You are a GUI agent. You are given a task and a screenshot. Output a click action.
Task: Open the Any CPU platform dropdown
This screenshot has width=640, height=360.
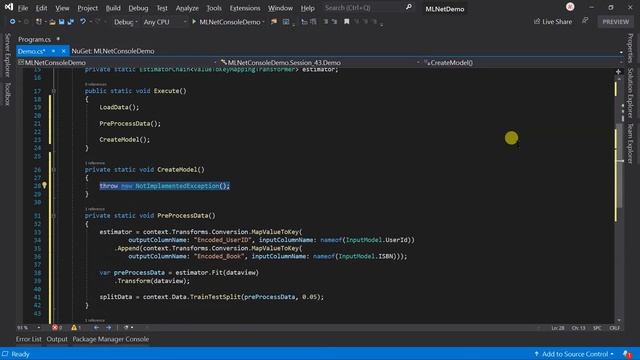pyautogui.click(x=164, y=22)
